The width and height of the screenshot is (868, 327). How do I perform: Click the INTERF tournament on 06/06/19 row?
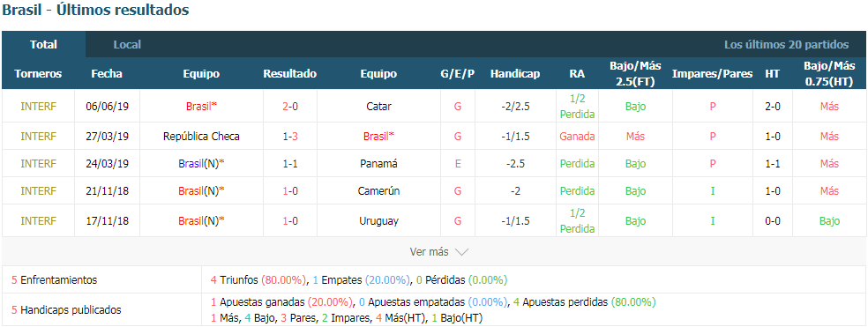click(38, 107)
